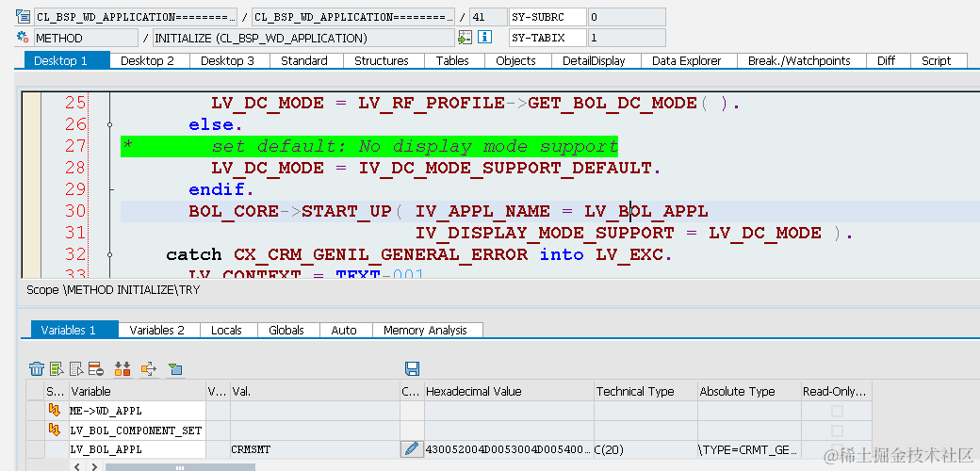
Task: Open the Tables tab
Action: coord(452,60)
